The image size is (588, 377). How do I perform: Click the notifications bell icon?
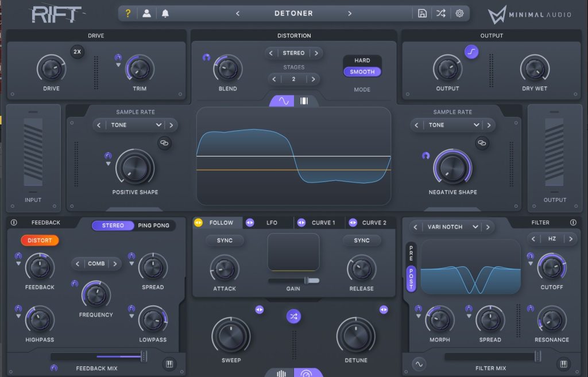165,13
